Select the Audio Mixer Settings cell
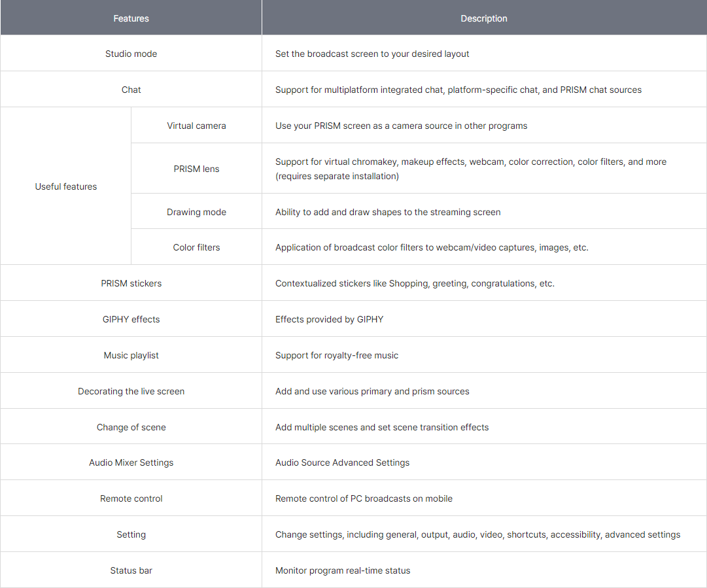Image resolution: width=707 pixels, height=588 pixels. [x=131, y=462]
